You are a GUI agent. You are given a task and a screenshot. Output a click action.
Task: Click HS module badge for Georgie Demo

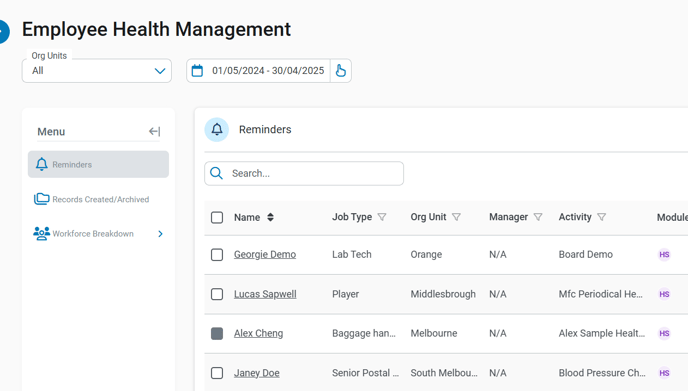[664, 255]
